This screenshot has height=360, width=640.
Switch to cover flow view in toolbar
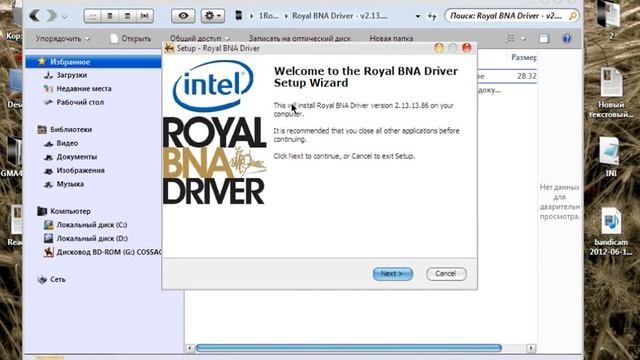(144, 16)
